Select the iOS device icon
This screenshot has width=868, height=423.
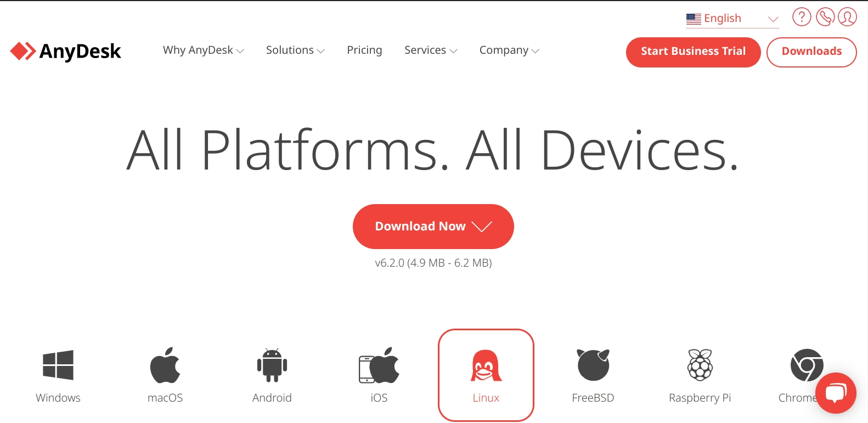(x=379, y=365)
